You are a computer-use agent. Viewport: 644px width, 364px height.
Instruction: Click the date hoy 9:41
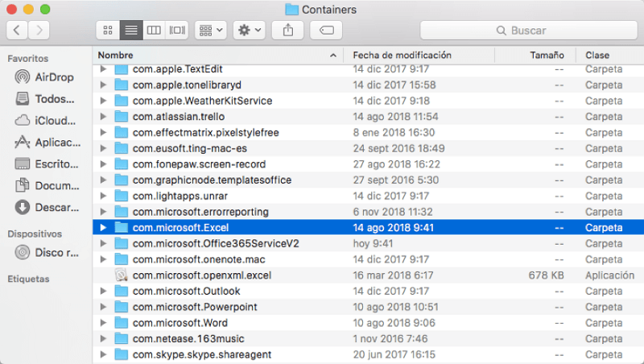click(373, 244)
